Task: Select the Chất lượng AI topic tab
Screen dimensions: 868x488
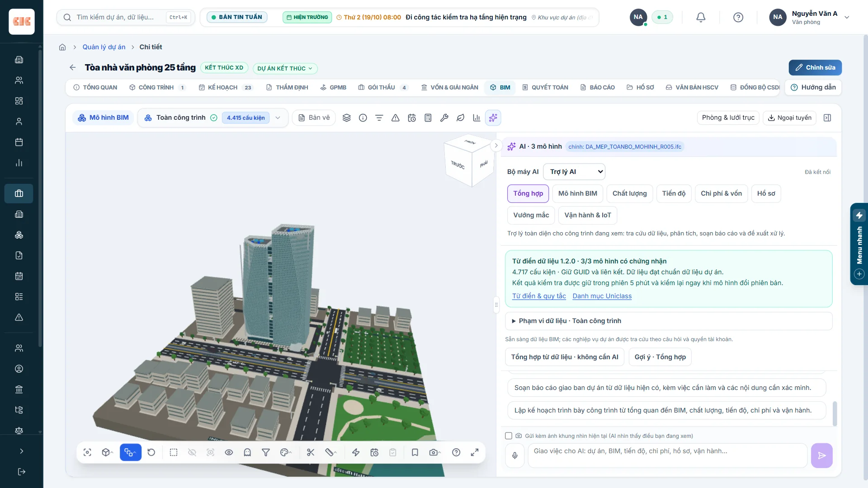Action: [629, 193]
